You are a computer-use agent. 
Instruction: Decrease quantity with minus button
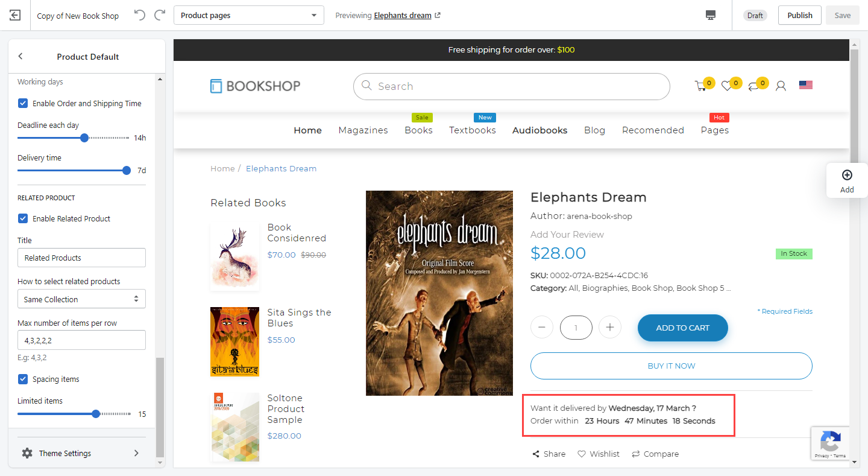click(541, 328)
